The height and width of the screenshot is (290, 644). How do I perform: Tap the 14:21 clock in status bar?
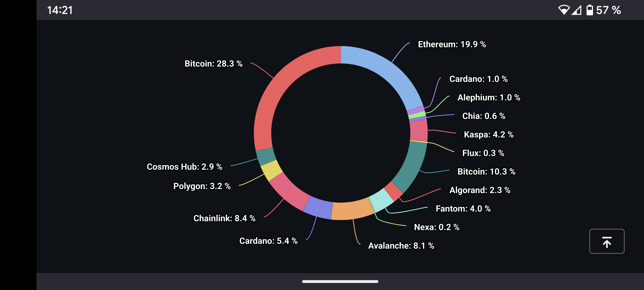click(60, 10)
